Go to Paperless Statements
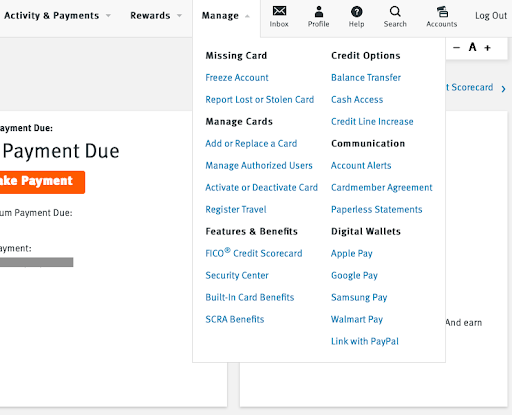The image size is (512, 415). [377, 210]
